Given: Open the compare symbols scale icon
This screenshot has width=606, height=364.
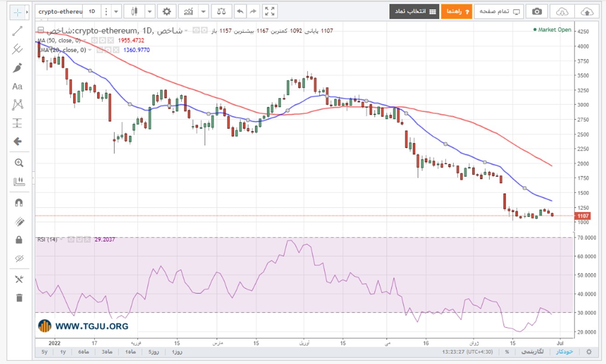Looking at the screenshot, I should [x=221, y=11].
